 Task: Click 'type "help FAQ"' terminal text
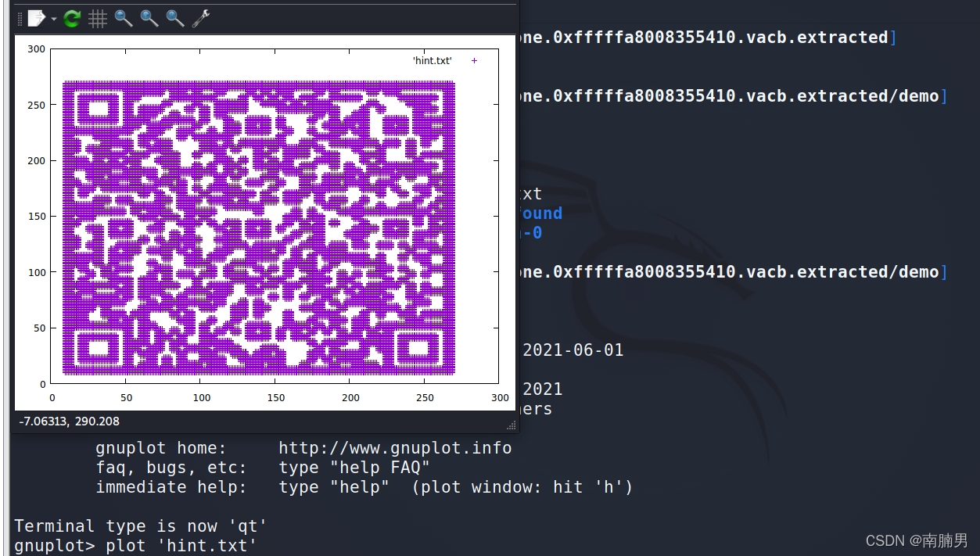pos(354,468)
